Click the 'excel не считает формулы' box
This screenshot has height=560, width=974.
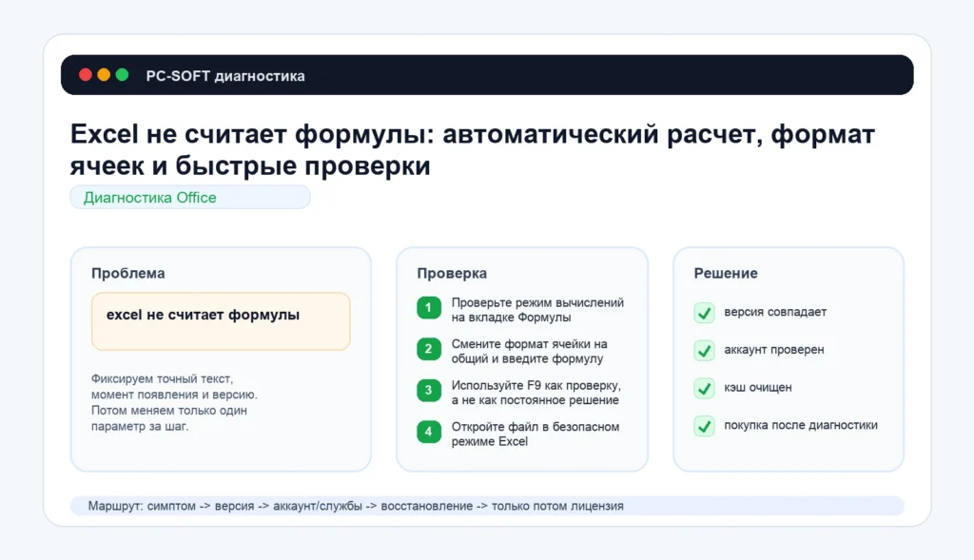tap(221, 321)
